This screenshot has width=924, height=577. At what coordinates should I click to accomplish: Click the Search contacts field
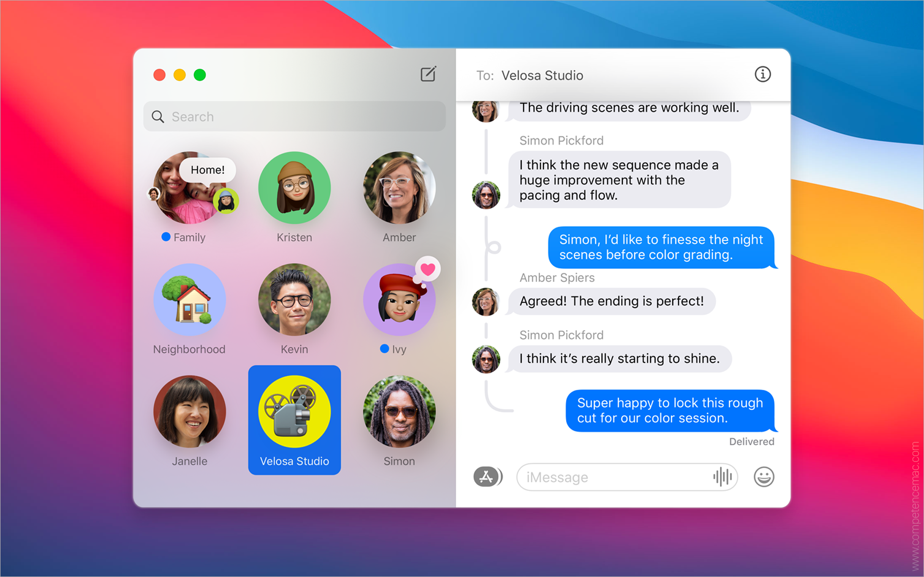click(x=297, y=117)
